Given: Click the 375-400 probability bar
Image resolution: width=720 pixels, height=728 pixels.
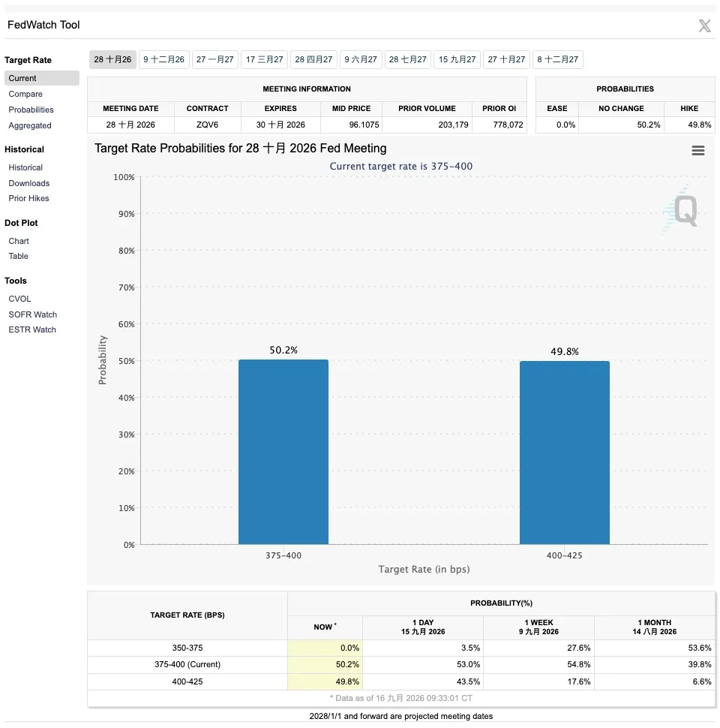Looking at the screenshot, I should click(283, 452).
